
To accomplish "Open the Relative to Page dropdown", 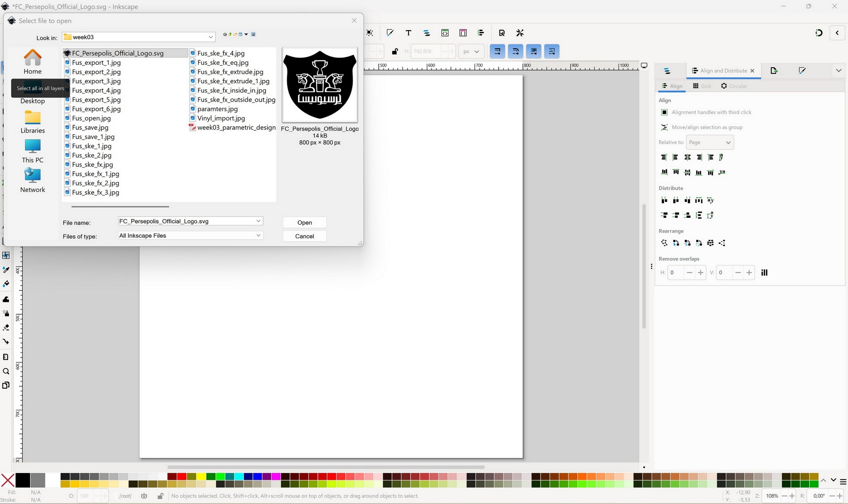I will point(710,142).
